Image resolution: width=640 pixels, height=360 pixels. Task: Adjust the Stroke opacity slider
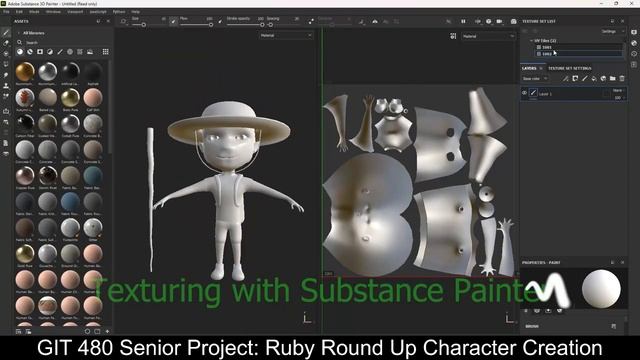pos(245,25)
